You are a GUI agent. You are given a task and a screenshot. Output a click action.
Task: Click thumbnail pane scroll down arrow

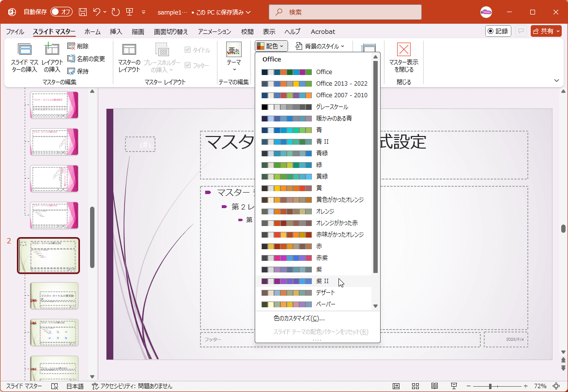pyautogui.click(x=92, y=377)
